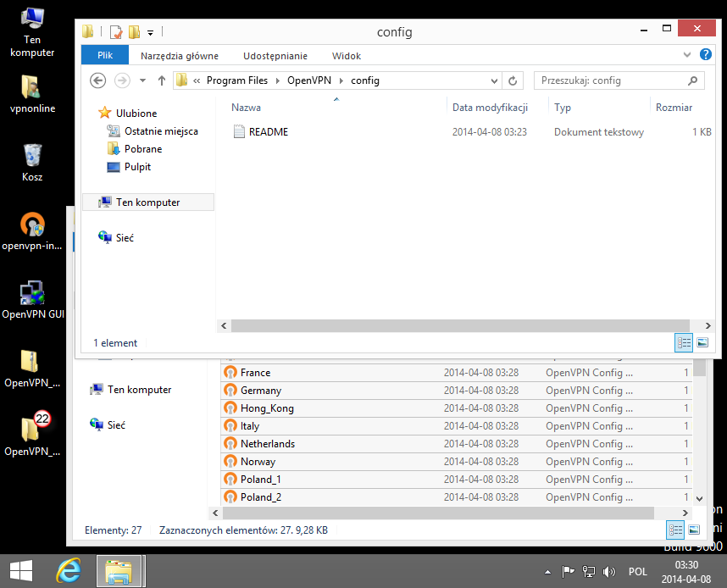Select Ten komputer in config window sidebar
727x588 pixels.
coord(148,202)
